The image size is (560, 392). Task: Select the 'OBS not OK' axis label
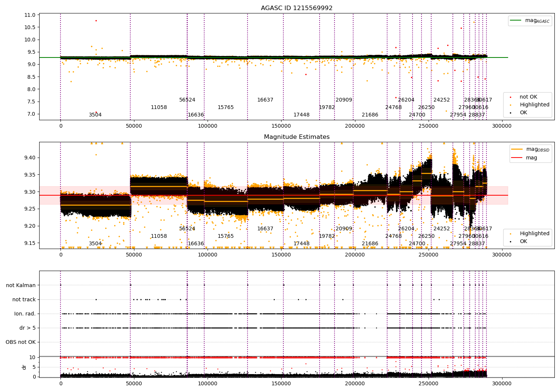(21, 342)
